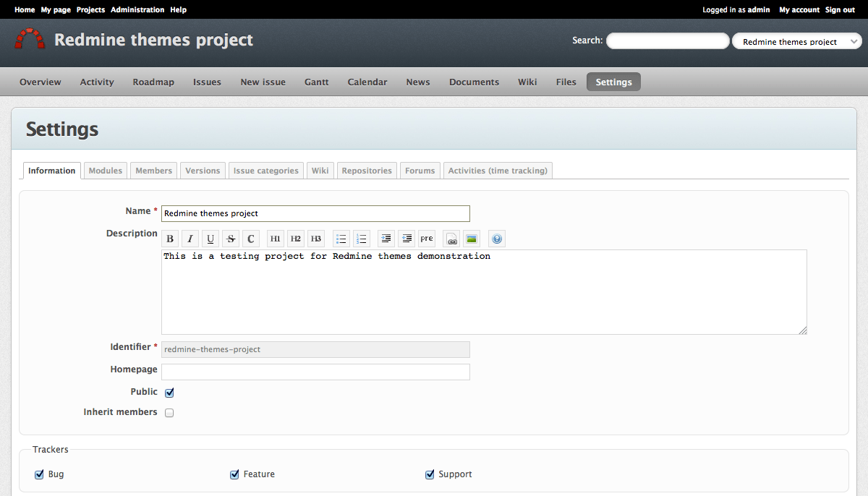The image size is (868, 496).
Task: Click the admin username link
Action: pos(759,10)
